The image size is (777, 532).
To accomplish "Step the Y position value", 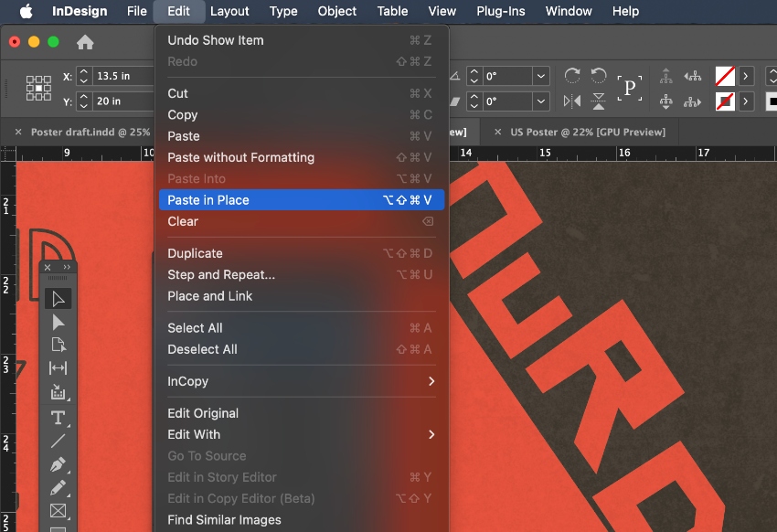I will pos(84,101).
